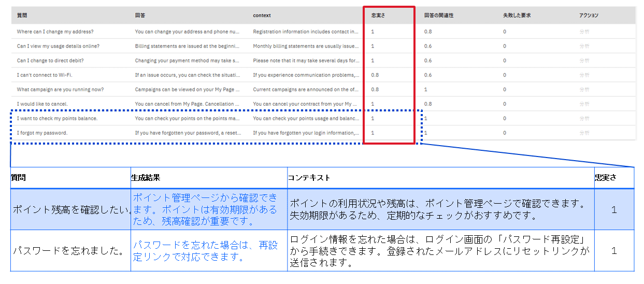Select 'Can I view my usage details online?' row
Screen dimensions: 644x284
[58, 46]
